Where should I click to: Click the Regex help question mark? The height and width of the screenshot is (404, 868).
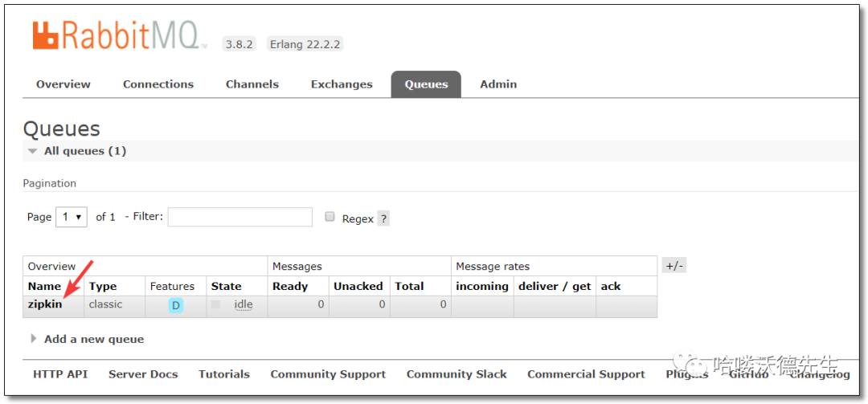[383, 218]
